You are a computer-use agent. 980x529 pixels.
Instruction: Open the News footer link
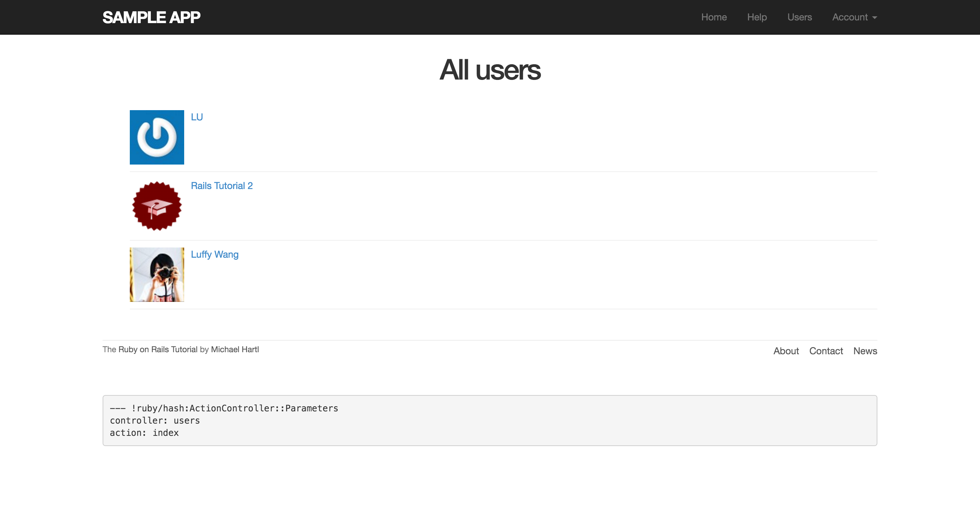[865, 351]
